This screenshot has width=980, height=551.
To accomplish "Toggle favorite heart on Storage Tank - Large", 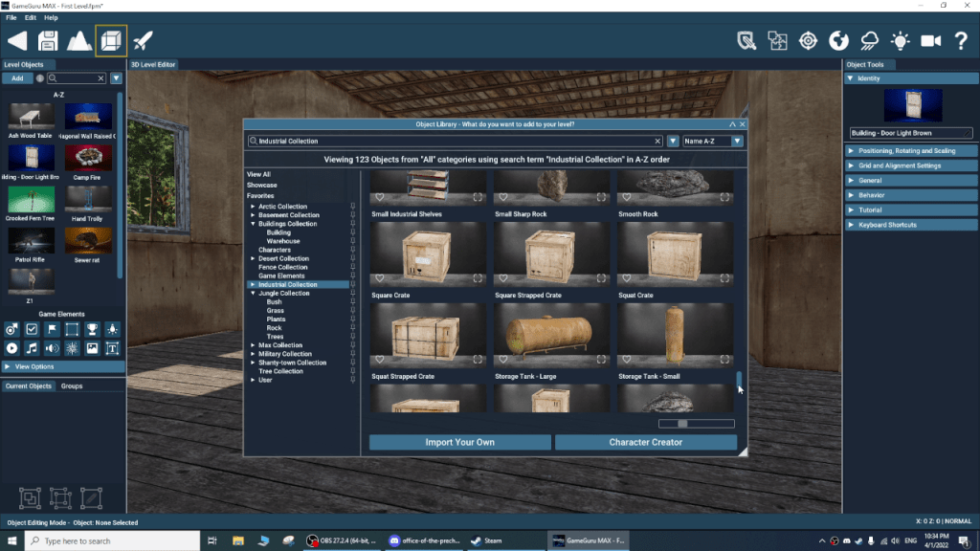I will point(503,360).
